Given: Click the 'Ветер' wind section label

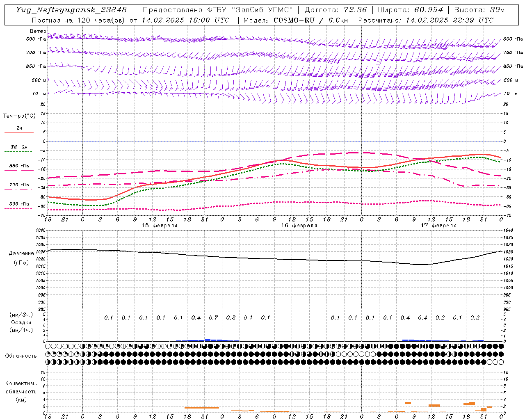Looking at the screenshot, I should pos(38,31).
